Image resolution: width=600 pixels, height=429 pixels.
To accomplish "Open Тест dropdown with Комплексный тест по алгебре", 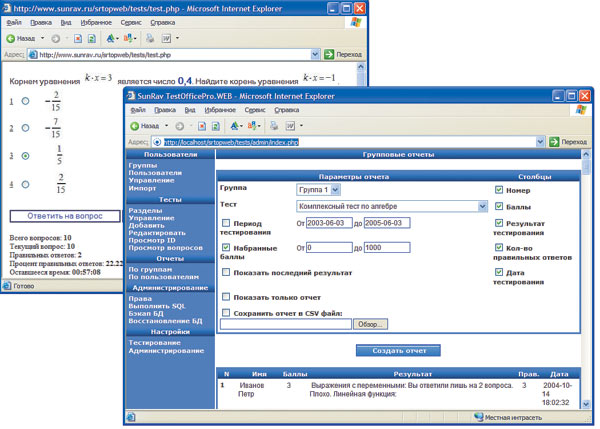I will tap(392, 206).
